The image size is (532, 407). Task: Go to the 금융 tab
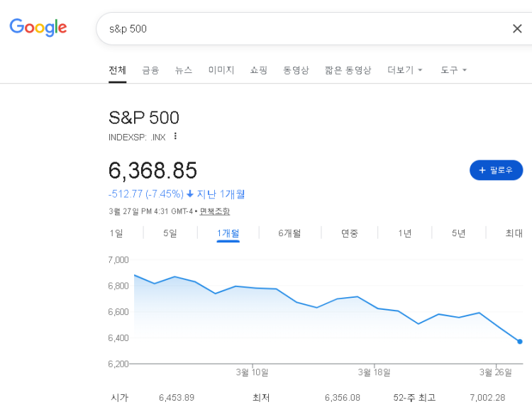click(150, 70)
